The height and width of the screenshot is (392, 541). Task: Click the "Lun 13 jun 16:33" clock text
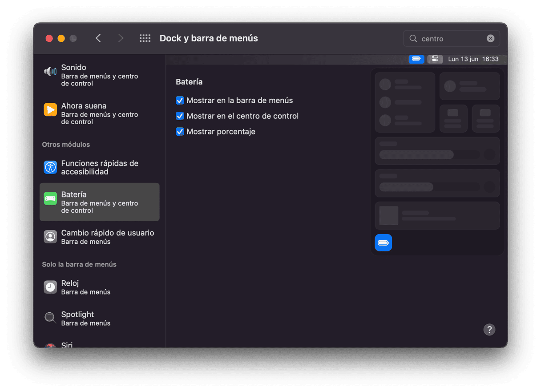click(x=473, y=59)
